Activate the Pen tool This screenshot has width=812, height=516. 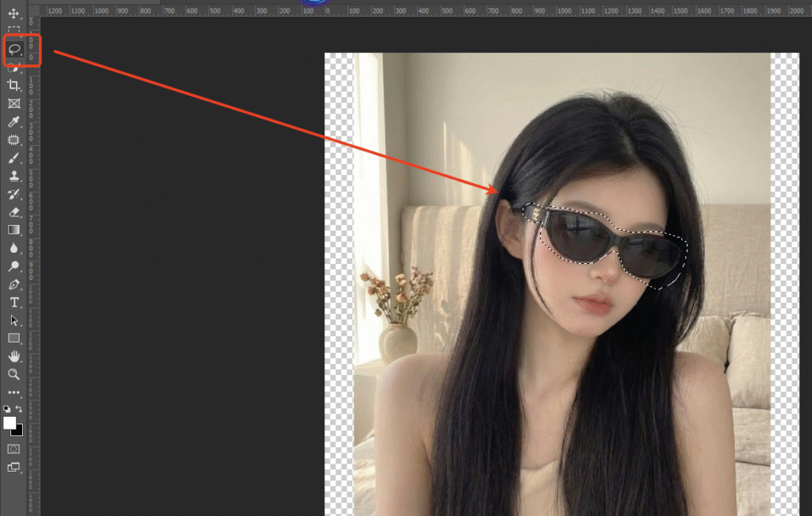[13, 285]
